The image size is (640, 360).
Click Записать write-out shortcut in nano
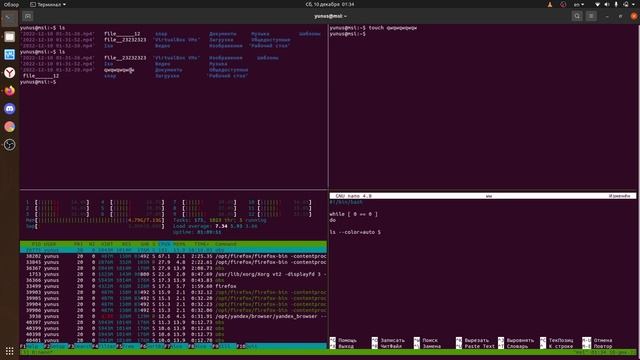coord(388,340)
